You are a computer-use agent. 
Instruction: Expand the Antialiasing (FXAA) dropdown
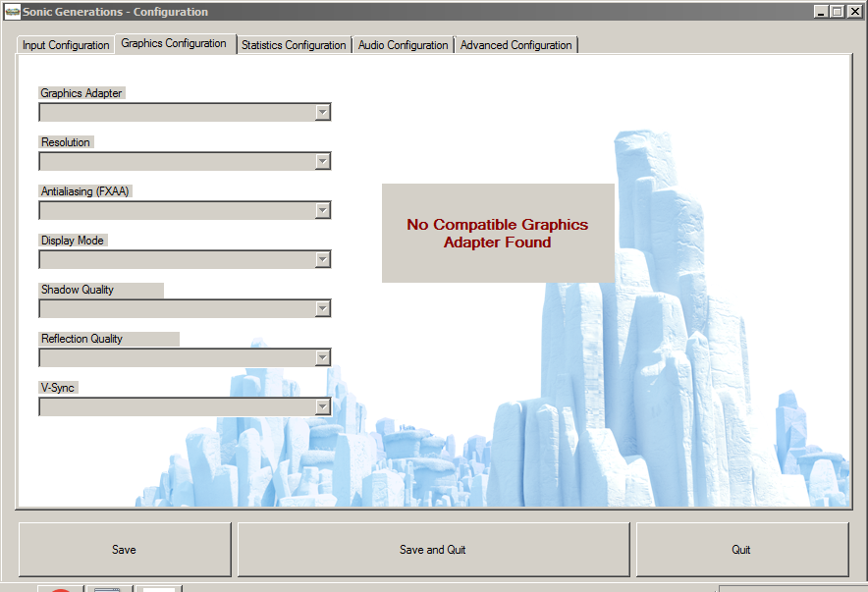coord(185,210)
